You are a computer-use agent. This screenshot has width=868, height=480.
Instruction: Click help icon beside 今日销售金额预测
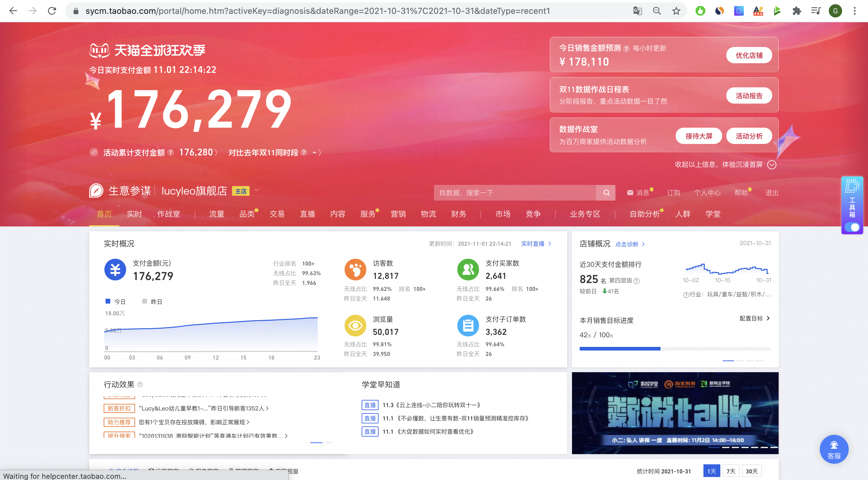(x=626, y=48)
